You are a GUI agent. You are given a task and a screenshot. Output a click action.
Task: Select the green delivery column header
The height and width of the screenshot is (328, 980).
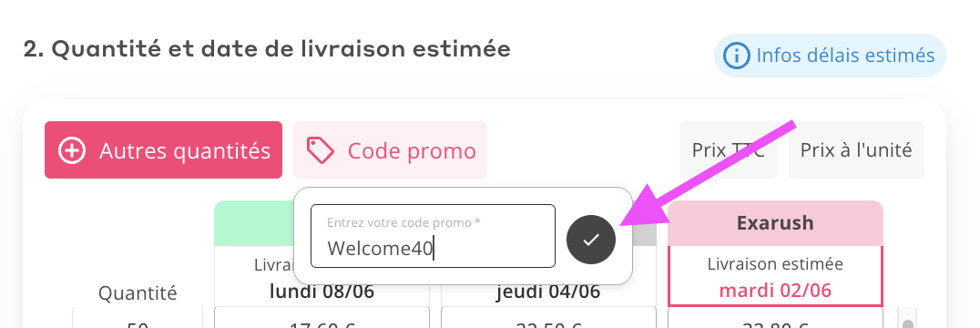click(x=254, y=223)
